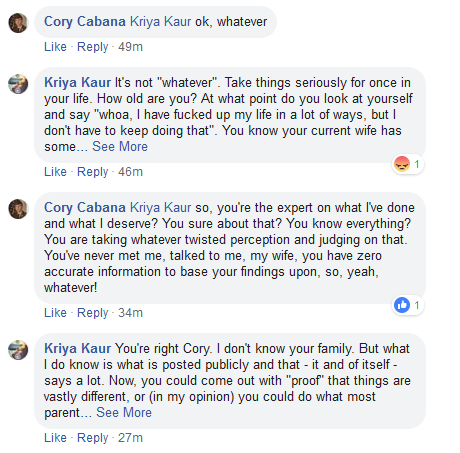Reply to Cory Cabana's 34m comment
This screenshot has height=453, width=460.
click(93, 313)
